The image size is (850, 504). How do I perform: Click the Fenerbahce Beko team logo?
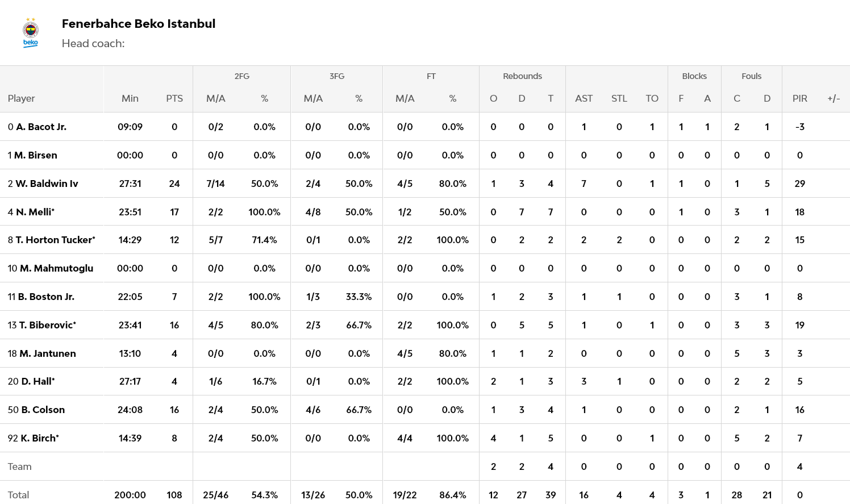[x=31, y=33]
